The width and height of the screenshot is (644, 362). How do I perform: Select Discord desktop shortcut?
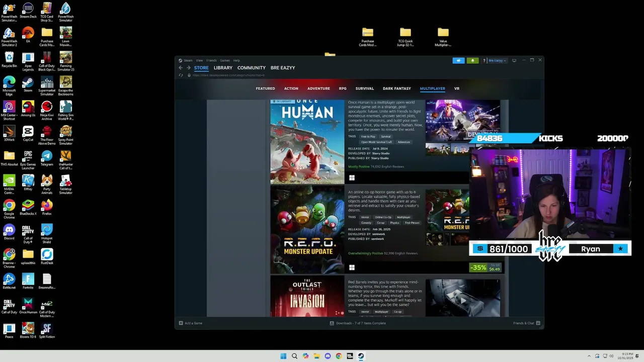click(9, 232)
